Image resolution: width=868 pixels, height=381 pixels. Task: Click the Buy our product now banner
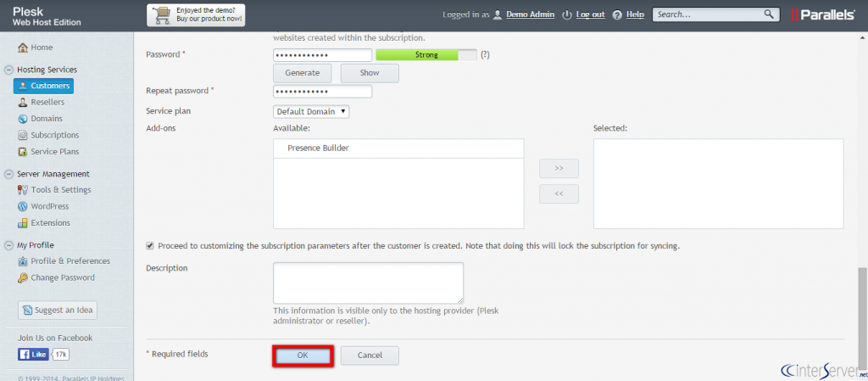(196, 15)
